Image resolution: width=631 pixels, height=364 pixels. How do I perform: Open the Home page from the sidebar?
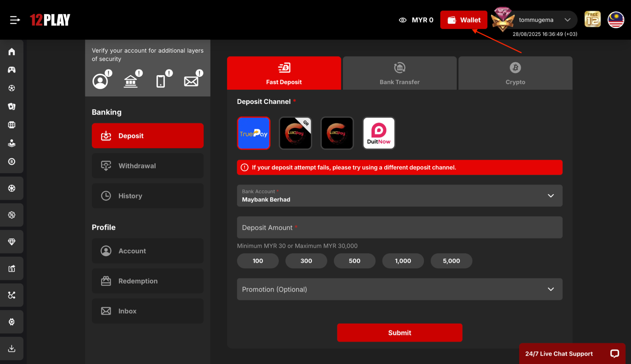point(12,51)
